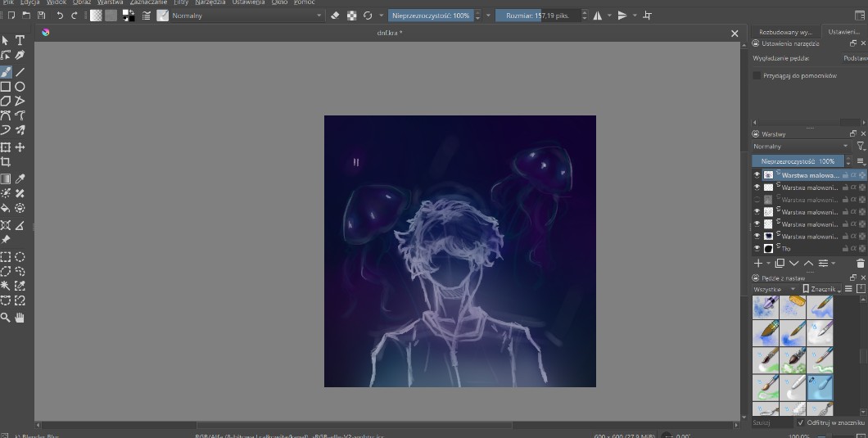Toggle 'Odfiltruj w znaczniku' checkbox
The image size is (868, 438).
click(x=801, y=422)
